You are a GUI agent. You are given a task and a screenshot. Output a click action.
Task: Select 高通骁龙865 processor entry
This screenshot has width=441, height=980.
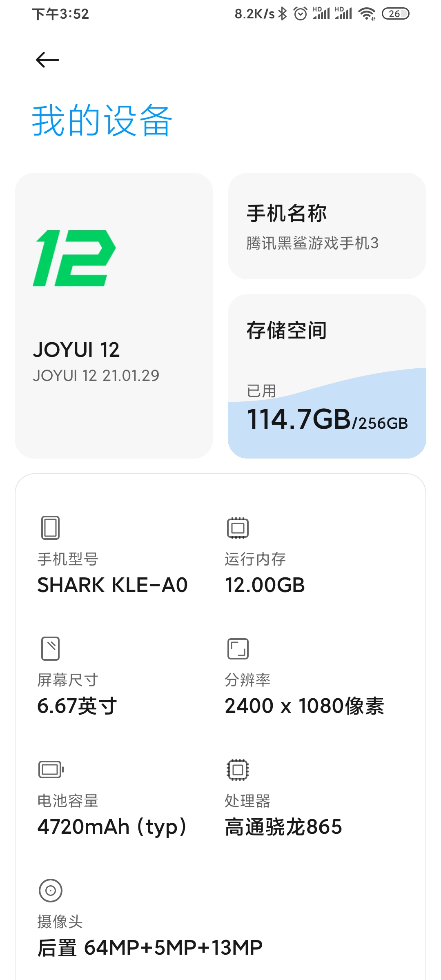(x=283, y=827)
